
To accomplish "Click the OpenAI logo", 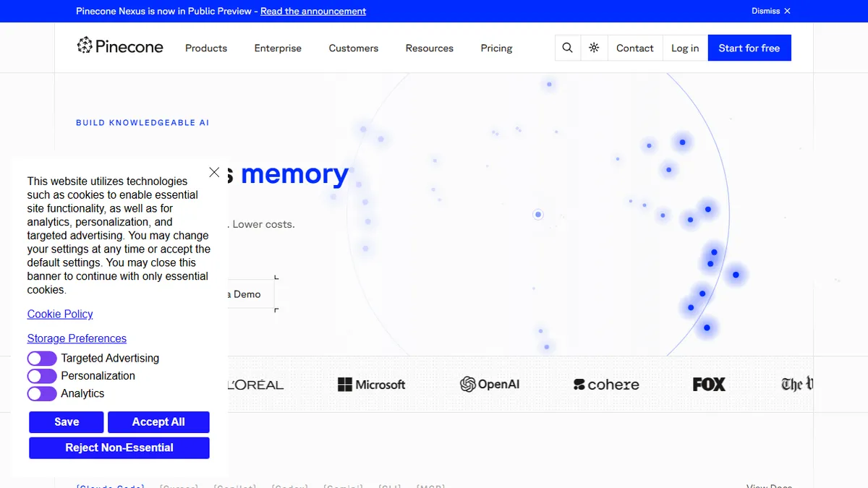I will tap(490, 385).
